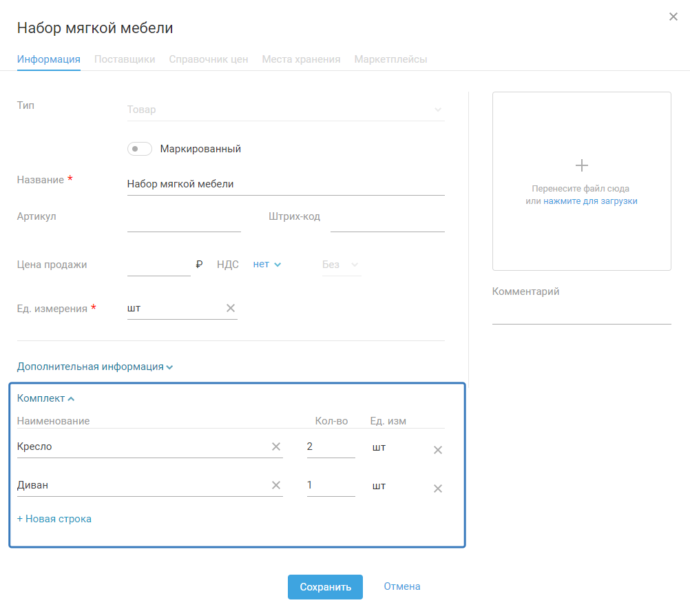Clear the Кресло name field

point(276,447)
